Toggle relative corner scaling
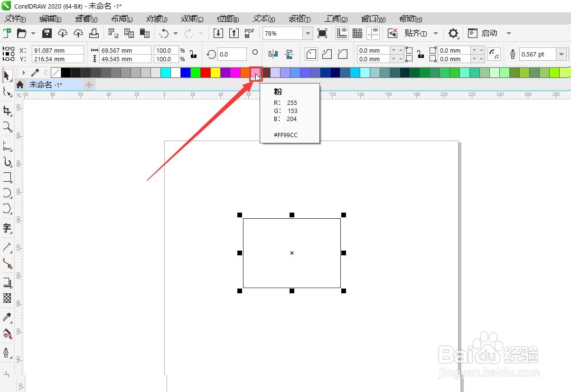The image size is (571, 392). (494, 54)
